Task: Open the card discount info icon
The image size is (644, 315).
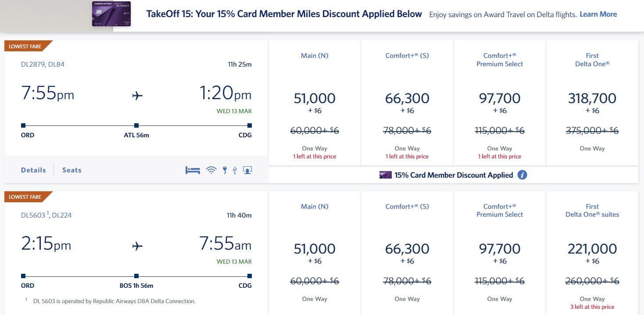Action: click(522, 175)
